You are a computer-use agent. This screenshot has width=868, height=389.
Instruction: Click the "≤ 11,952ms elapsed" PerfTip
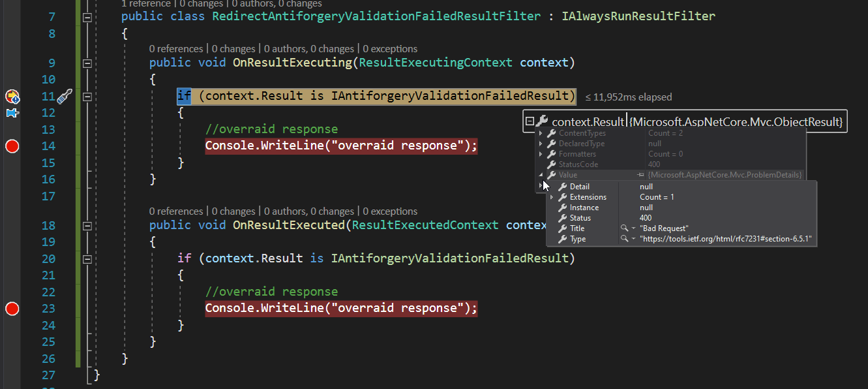(x=628, y=97)
